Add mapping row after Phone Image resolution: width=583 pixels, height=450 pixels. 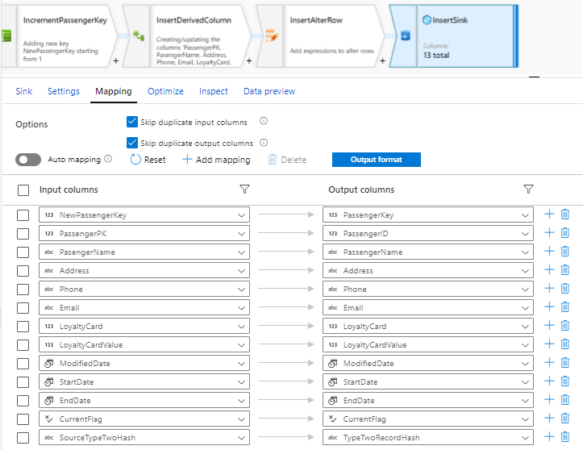point(549,288)
